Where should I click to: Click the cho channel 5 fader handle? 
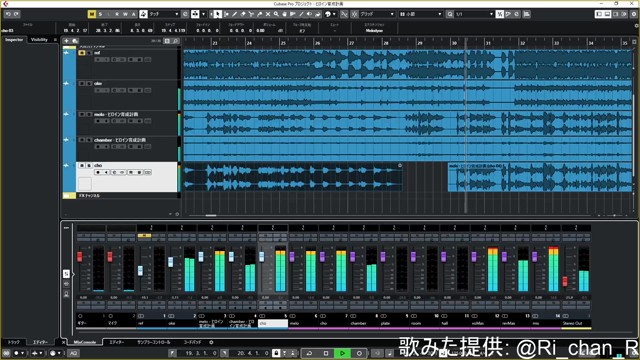point(262,256)
